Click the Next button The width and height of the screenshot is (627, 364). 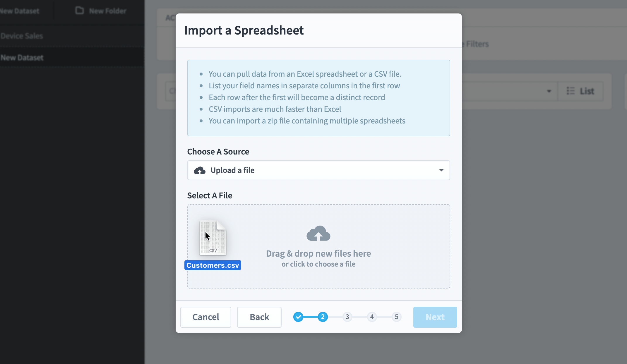(x=435, y=317)
